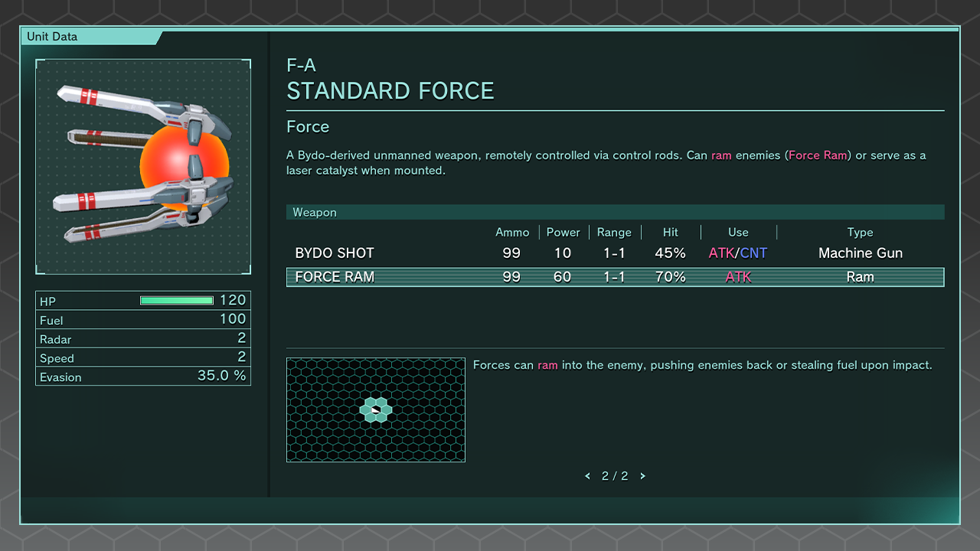The height and width of the screenshot is (551, 980).
Task: Click the pink 'Force Ram' term in description
Action: tap(818, 155)
